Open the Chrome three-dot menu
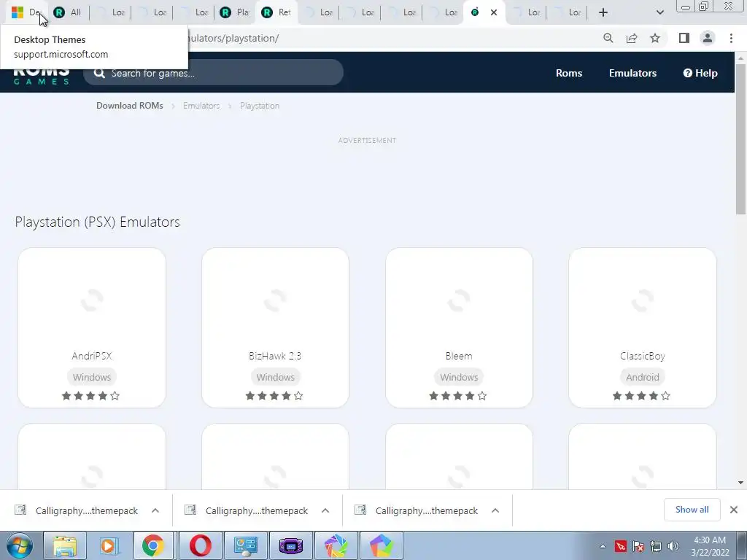The image size is (747, 560). click(x=731, y=38)
